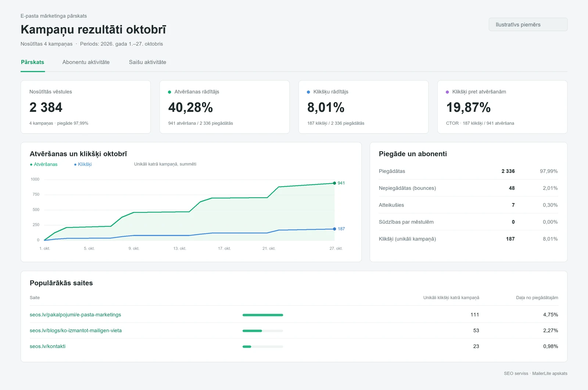Select the 187 end point on the chart
The height and width of the screenshot is (390, 588).
pyautogui.click(x=334, y=229)
